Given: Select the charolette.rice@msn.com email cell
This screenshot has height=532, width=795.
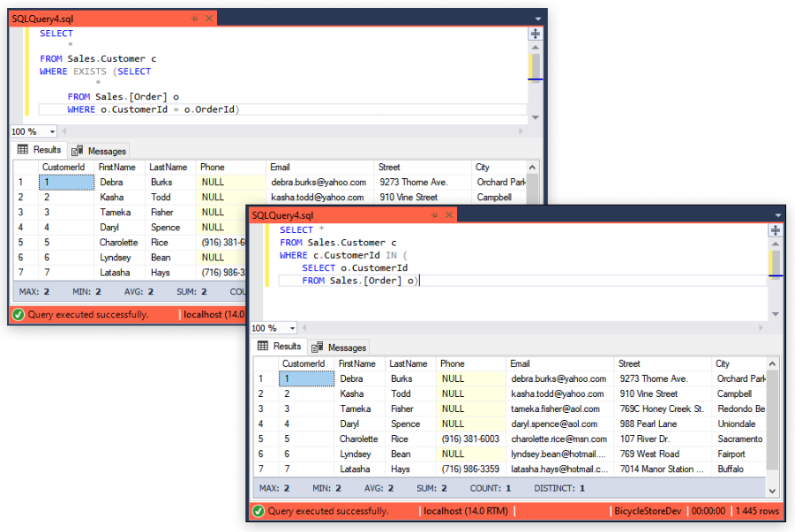Looking at the screenshot, I should point(559,438).
